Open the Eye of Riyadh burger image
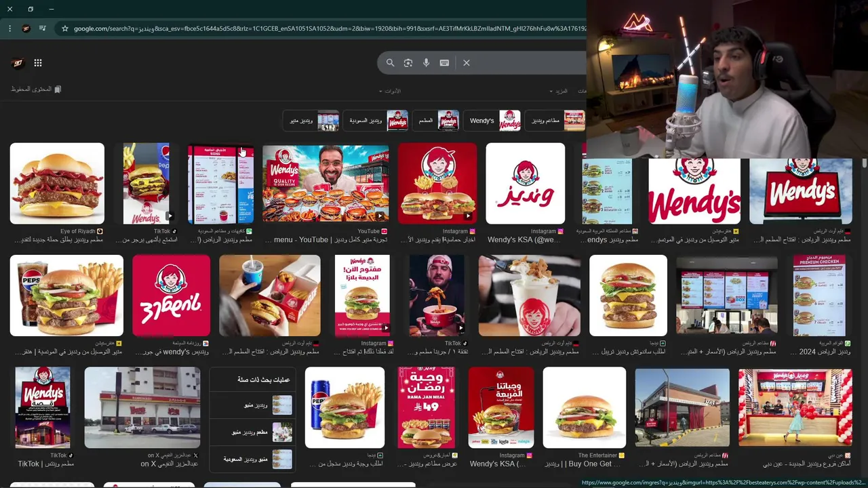Screen dimensions: 868x488 (x=57, y=183)
